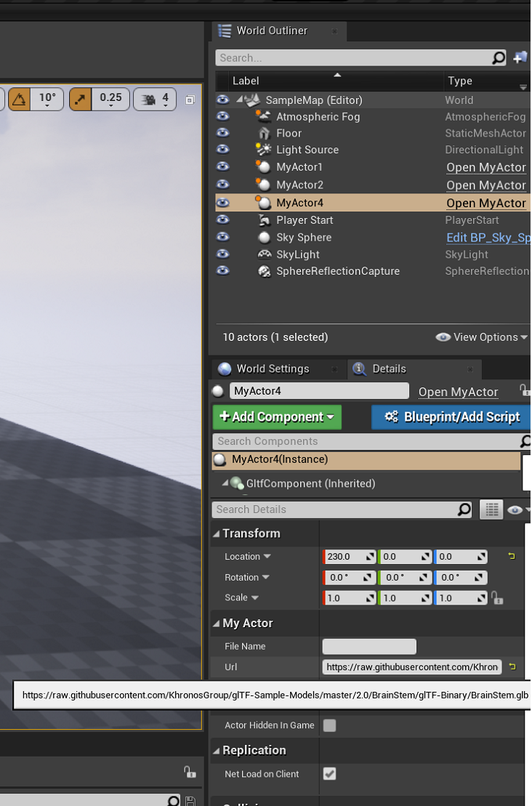The image size is (532, 806).
Task: Maximize or restore the viewport icon
Action: click(x=190, y=100)
